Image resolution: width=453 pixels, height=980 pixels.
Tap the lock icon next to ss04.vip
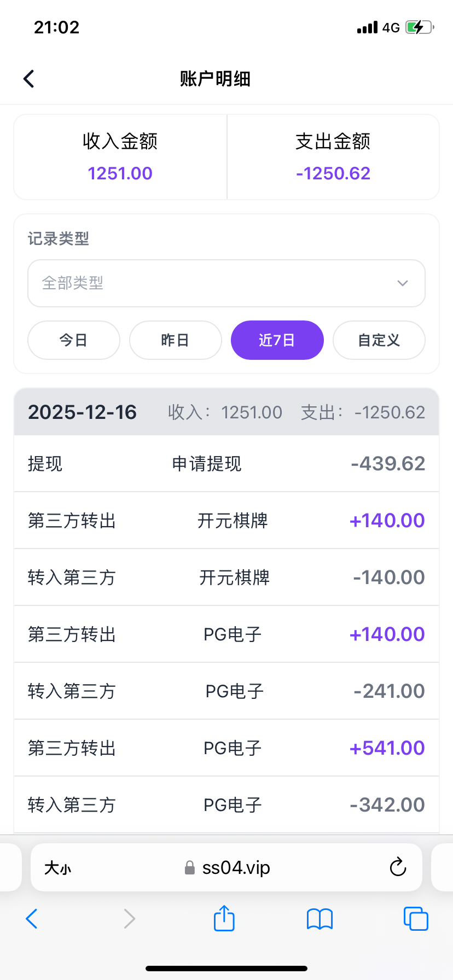click(190, 868)
